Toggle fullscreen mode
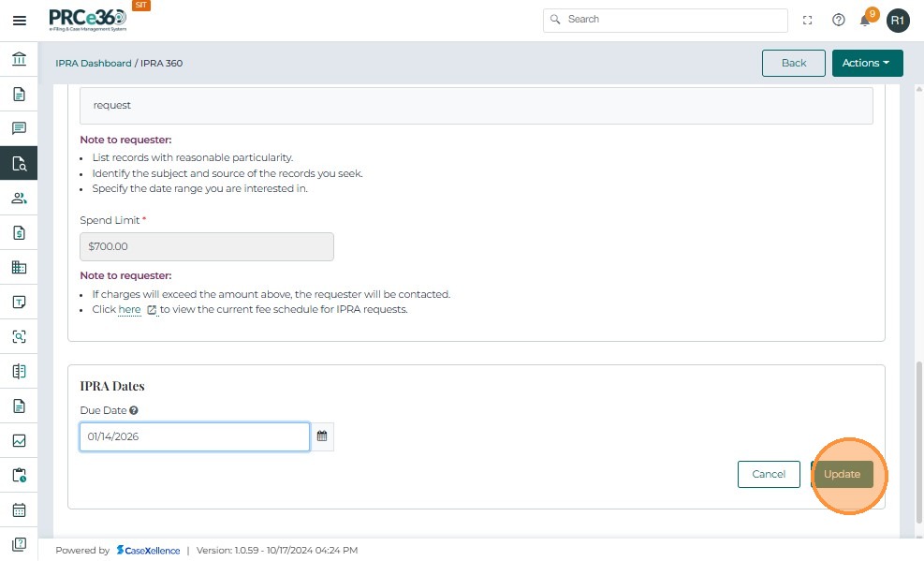924x561 pixels. tap(808, 20)
